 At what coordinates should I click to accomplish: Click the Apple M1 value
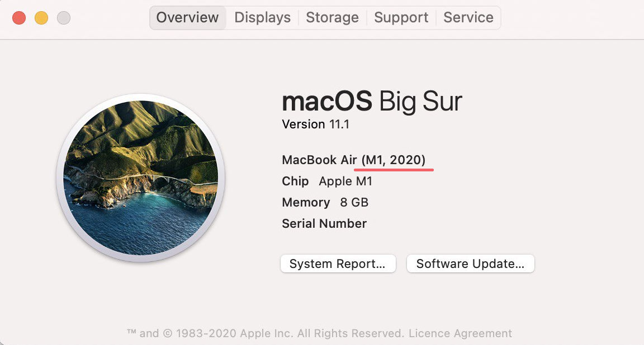pos(345,181)
